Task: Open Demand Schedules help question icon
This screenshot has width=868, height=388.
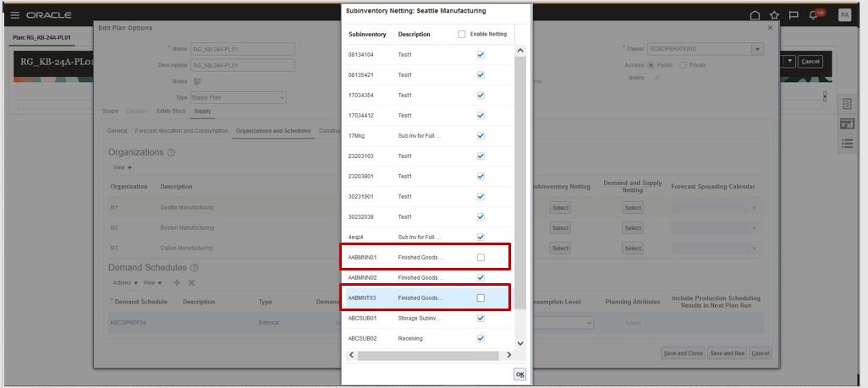Action: pos(195,267)
